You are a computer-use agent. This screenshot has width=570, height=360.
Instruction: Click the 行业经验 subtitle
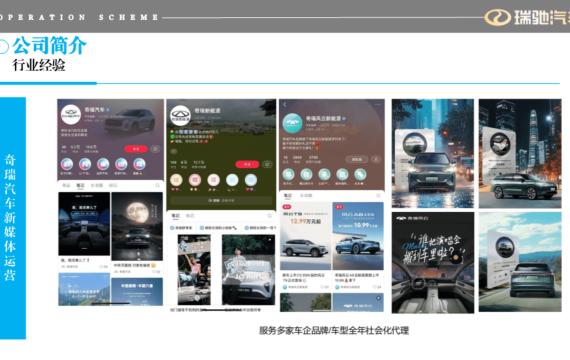pos(39,65)
